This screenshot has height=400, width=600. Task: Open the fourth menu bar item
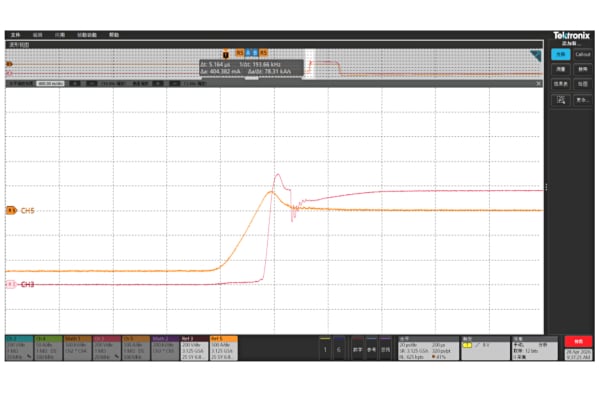tap(87, 35)
